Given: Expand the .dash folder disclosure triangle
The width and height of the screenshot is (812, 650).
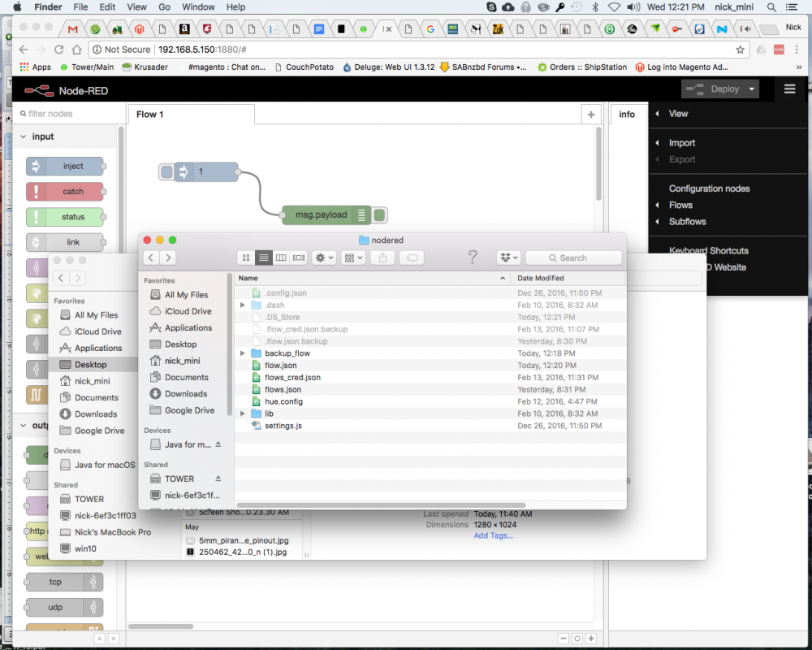Looking at the screenshot, I should 242,305.
